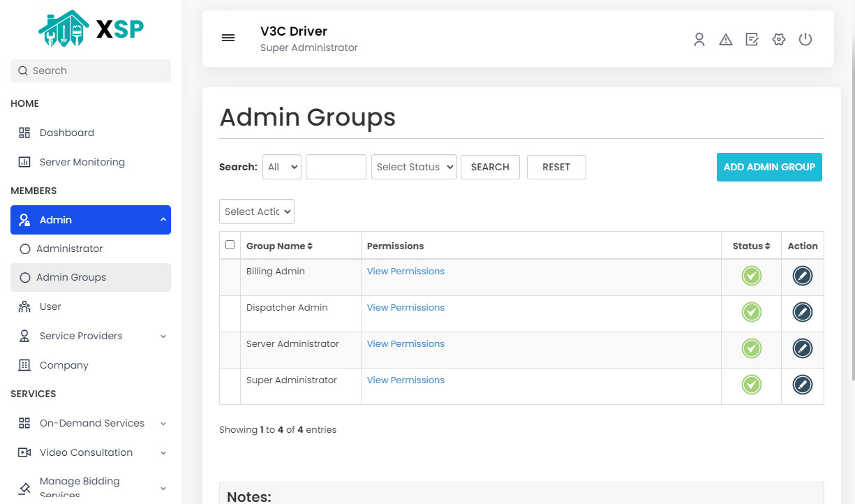Edit the Billing Admin group with the pencil icon

[803, 276]
